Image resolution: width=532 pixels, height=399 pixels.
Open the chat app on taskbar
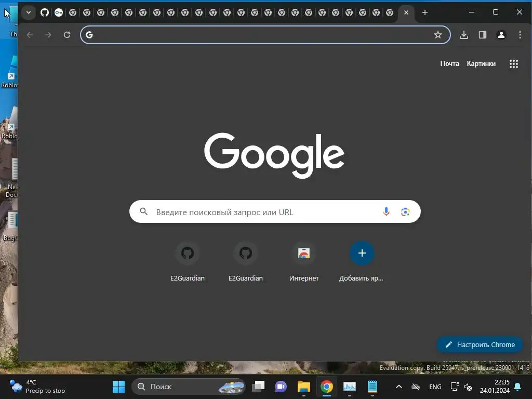click(x=281, y=387)
